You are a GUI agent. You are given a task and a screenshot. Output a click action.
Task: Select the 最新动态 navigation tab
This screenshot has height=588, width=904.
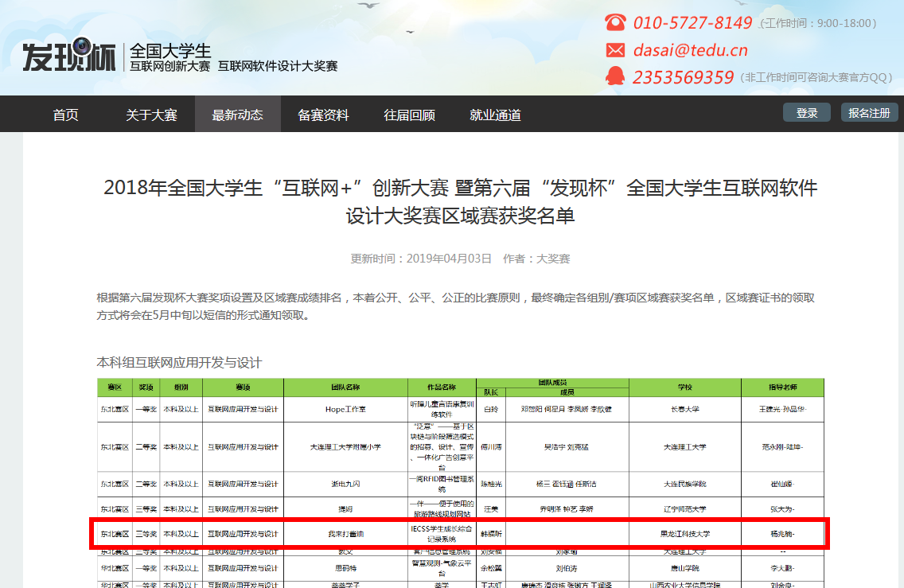[x=237, y=115]
